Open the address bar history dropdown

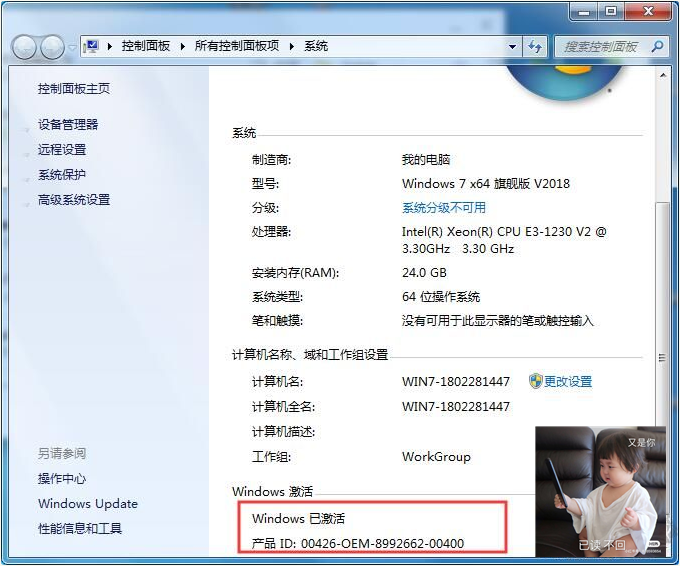[x=513, y=47]
